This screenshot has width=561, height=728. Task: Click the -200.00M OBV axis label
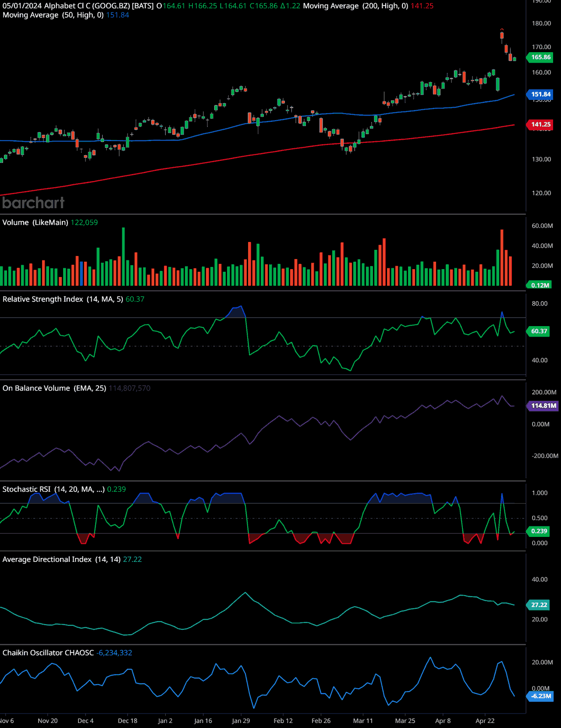(545, 456)
